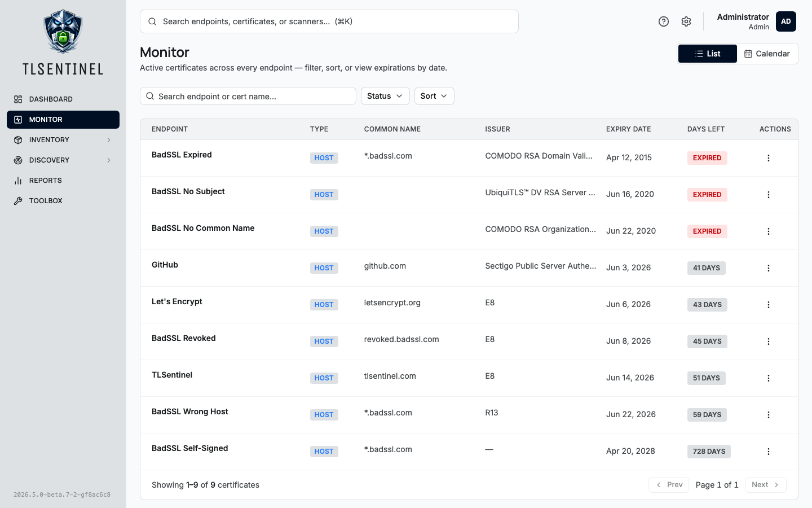The width and height of the screenshot is (812, 508).
Task: Open Let's Encrypt endpoint link
Action: (177, 301)
